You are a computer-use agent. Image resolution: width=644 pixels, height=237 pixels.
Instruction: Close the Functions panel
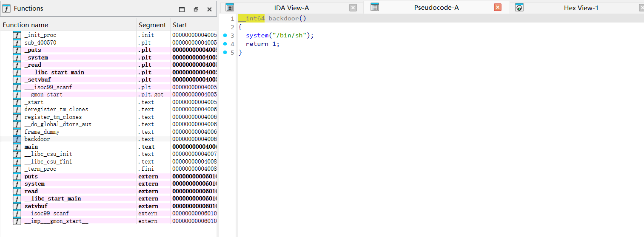coord(209,9)
